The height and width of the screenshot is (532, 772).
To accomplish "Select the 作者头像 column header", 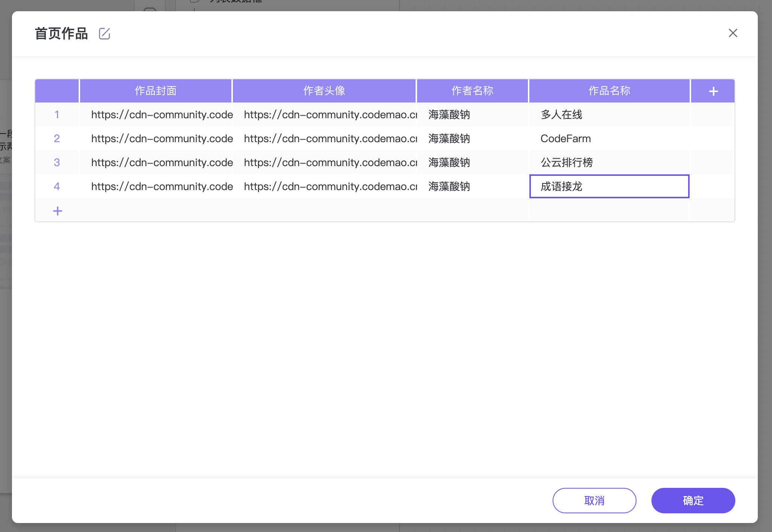I will point(324,91).
